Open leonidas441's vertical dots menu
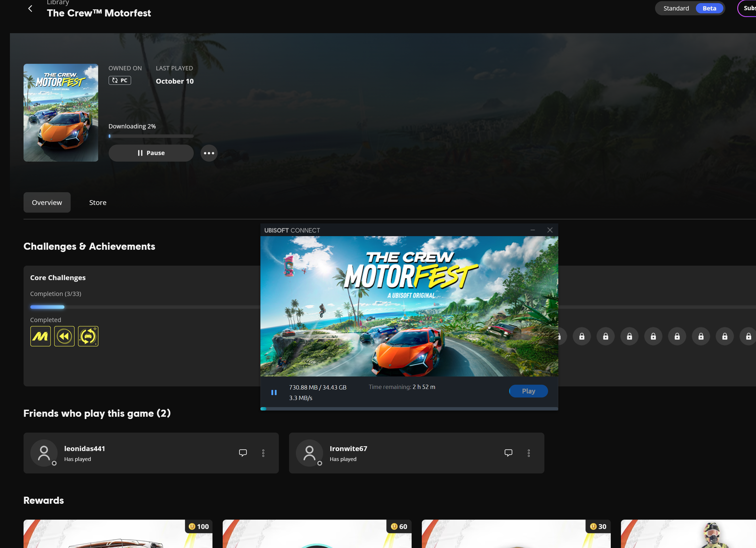Viewport: 756px width, 548px height. click(263, 453)
